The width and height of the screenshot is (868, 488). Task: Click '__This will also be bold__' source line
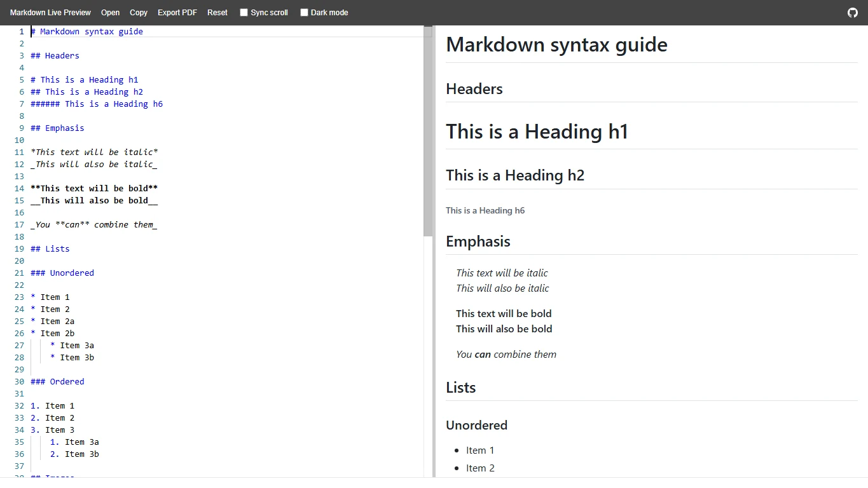tap(94, 200)
